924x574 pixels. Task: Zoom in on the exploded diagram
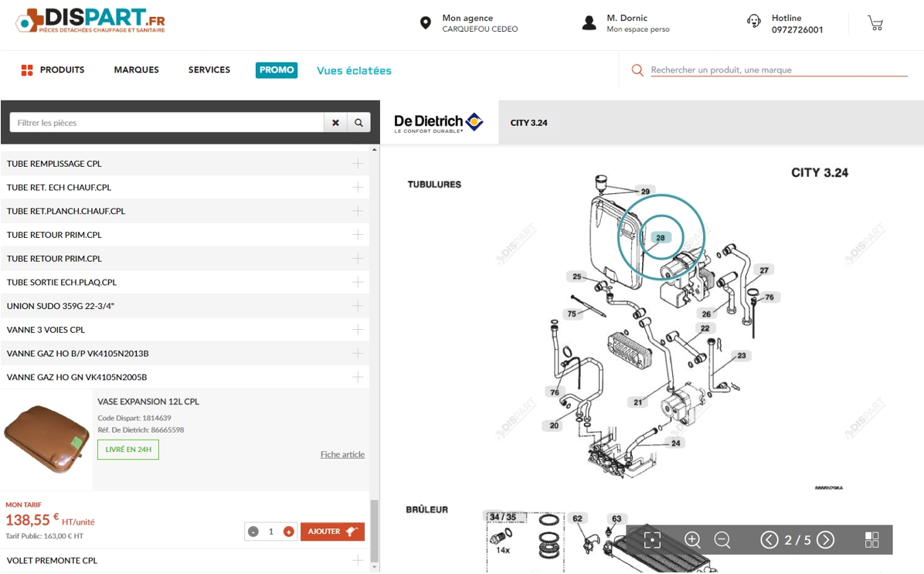tap(692, 540)
